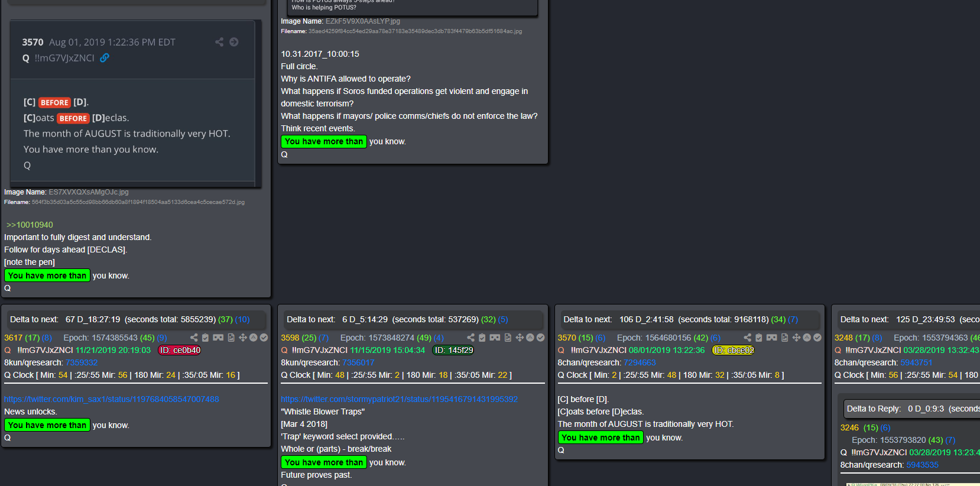Click highlighted 'You have more than' below break/break line
Viewport: 980px width, 486px height.
[x=324, y=462]
